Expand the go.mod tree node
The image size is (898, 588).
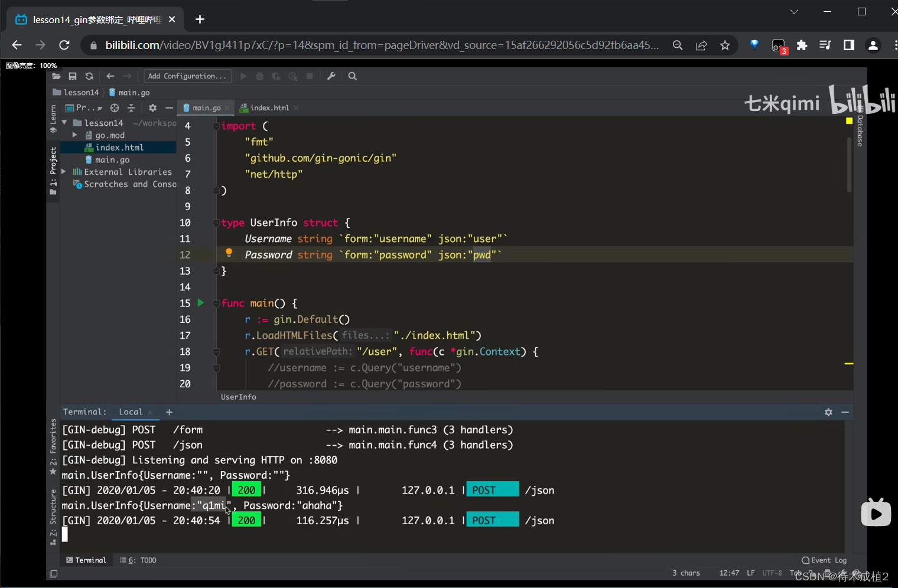(x=75, y=135)
